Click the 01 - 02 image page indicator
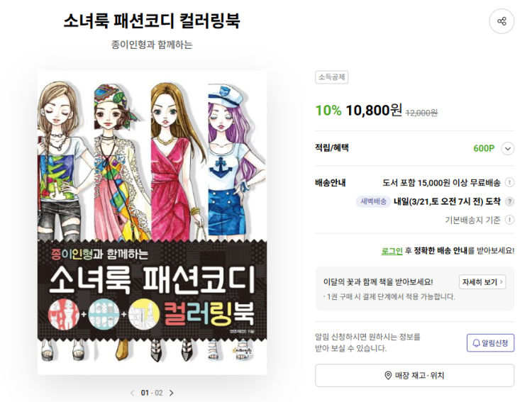The image size is (532, 402). 152,393
